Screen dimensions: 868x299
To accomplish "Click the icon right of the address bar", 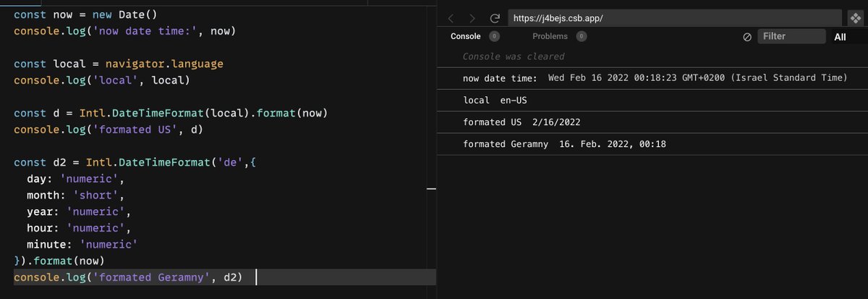I will click(854, 18).
